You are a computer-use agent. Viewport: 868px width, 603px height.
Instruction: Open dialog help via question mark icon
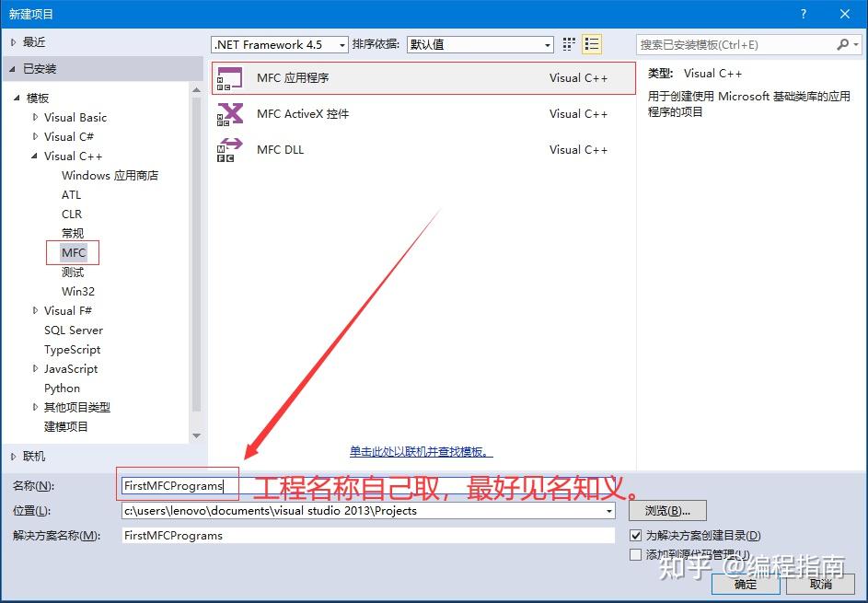(x=802, y=13)
